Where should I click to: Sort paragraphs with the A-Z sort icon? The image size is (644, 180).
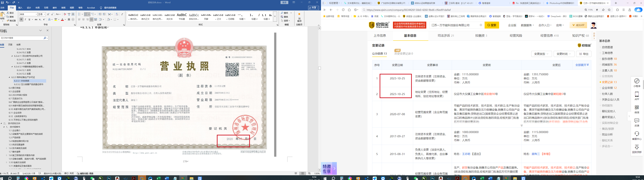(117, 14)
